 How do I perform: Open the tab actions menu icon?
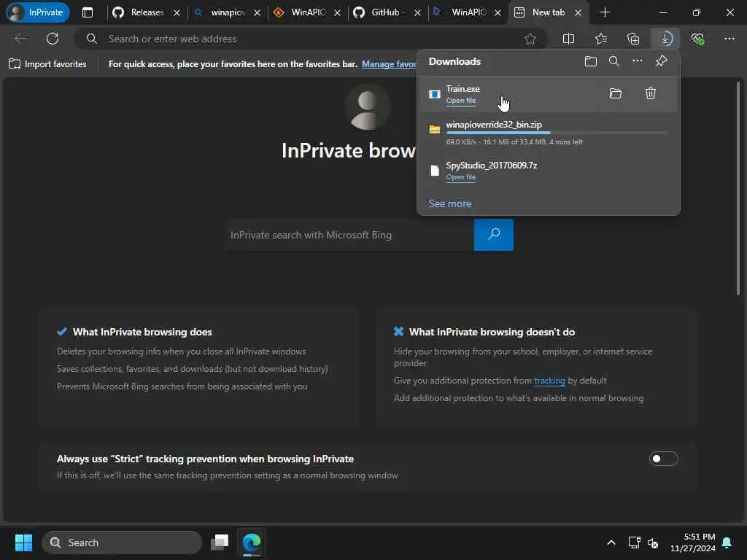[x=88, y=12]
